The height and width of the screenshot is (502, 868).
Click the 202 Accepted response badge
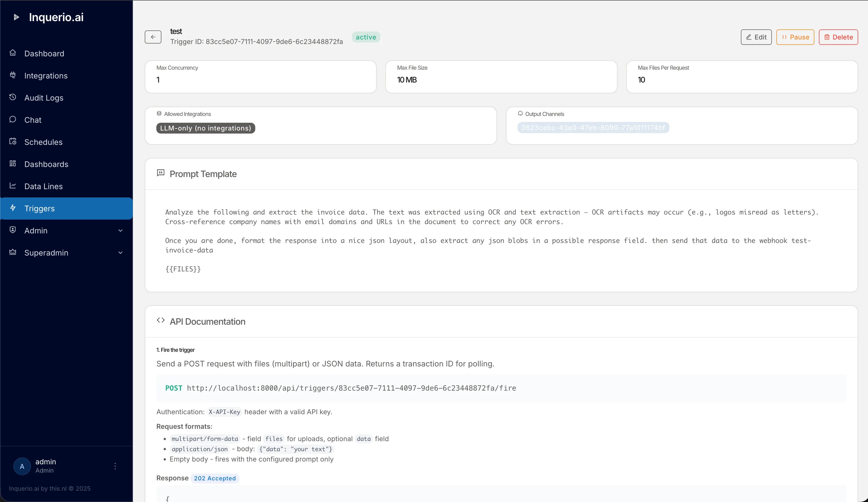coord(214,478)
